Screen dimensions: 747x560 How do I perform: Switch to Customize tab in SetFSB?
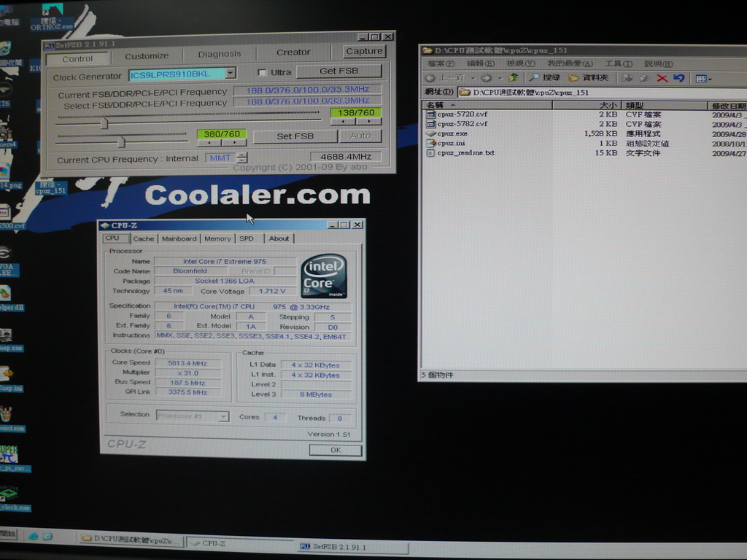(147, 56)
